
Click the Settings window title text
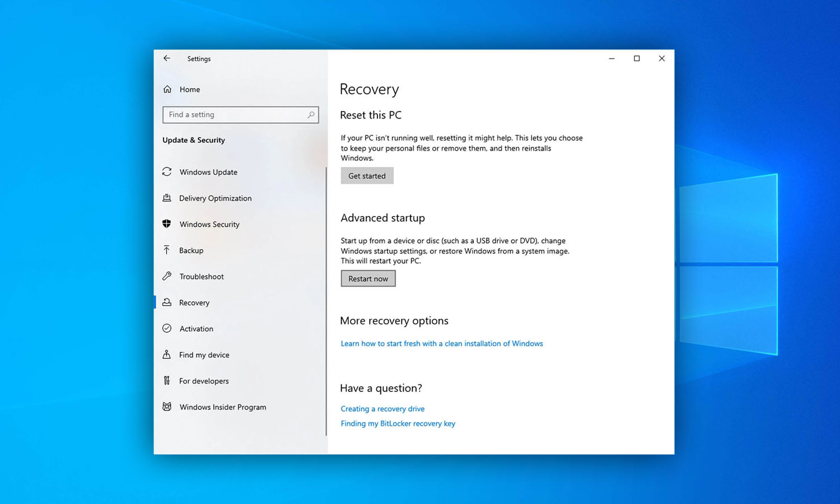[199, 59]
